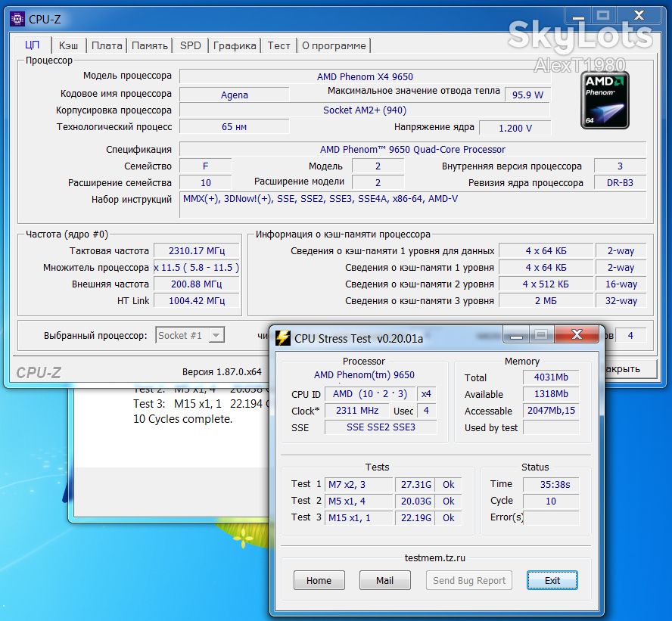Click the SSE field SSE SSE2 SSE3
This screenshot has width=672, height=621.
tap(381, 427)
